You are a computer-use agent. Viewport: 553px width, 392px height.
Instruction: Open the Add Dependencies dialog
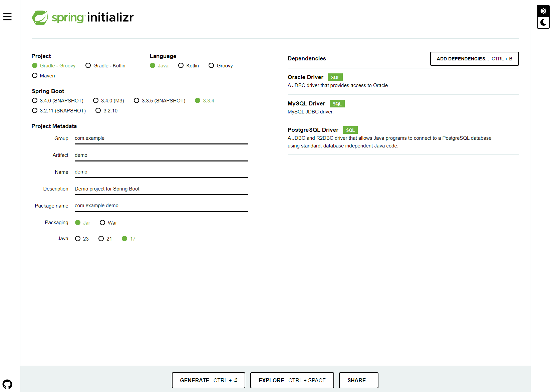point(474,59)
